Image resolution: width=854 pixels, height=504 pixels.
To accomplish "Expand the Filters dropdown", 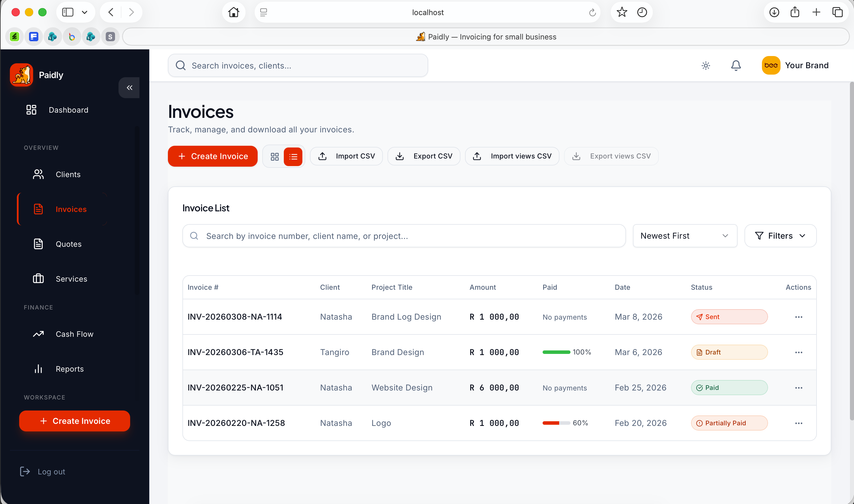I will (780, 236).
